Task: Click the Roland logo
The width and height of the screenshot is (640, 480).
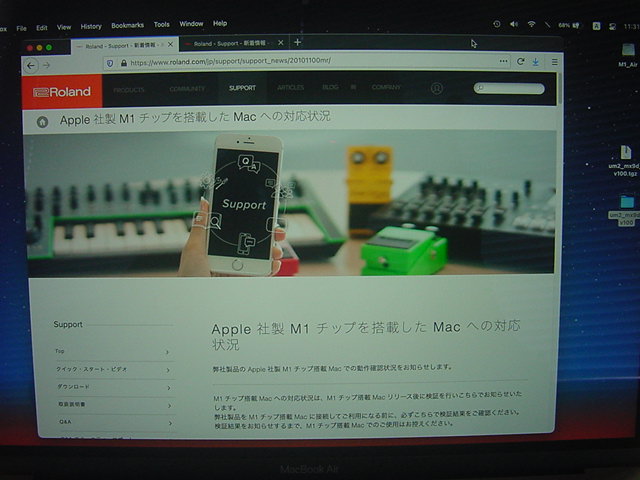Action: (62, 92)
